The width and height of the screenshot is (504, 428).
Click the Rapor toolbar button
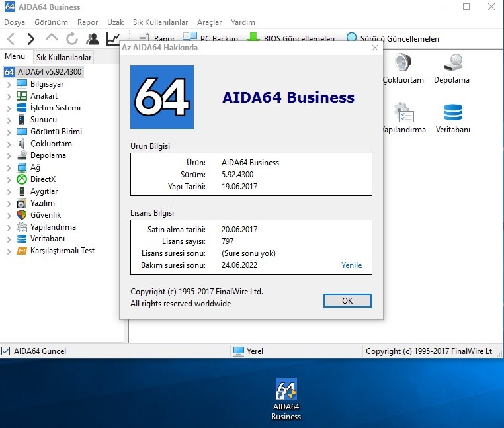click(156, 38)
